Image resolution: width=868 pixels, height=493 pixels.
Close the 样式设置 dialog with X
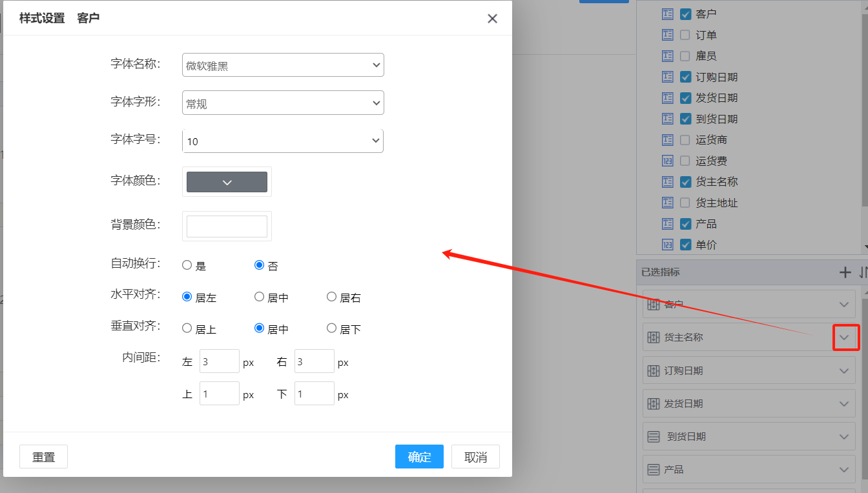tap(492, 19)
